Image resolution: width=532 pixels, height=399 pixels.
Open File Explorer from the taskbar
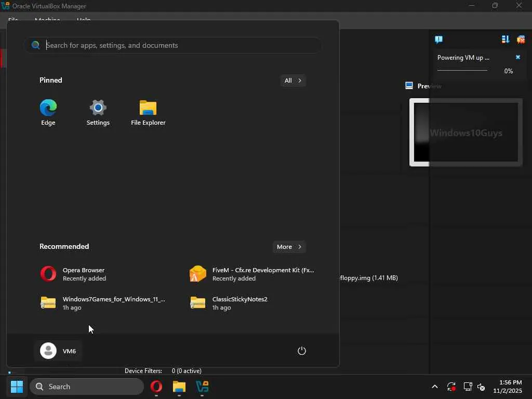(x=179, y=387)
